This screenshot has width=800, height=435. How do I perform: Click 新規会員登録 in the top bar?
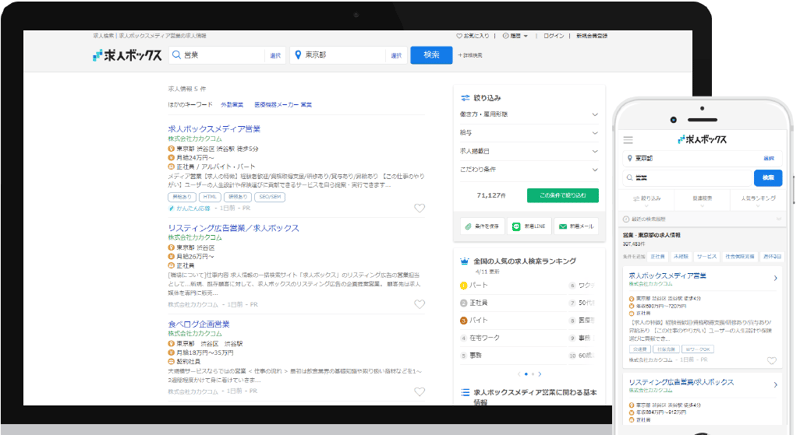pos(592,36)
